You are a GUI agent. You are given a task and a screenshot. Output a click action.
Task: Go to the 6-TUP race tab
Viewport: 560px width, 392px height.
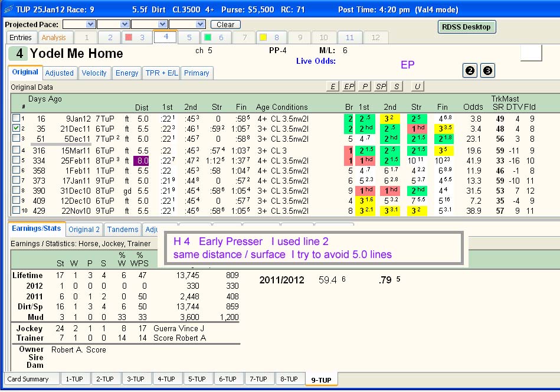point(228,379)
